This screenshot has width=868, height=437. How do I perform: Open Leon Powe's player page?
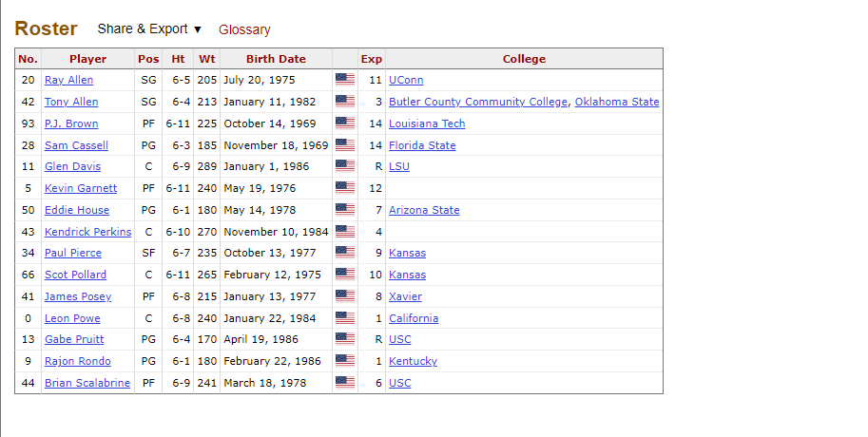(72, 318)
